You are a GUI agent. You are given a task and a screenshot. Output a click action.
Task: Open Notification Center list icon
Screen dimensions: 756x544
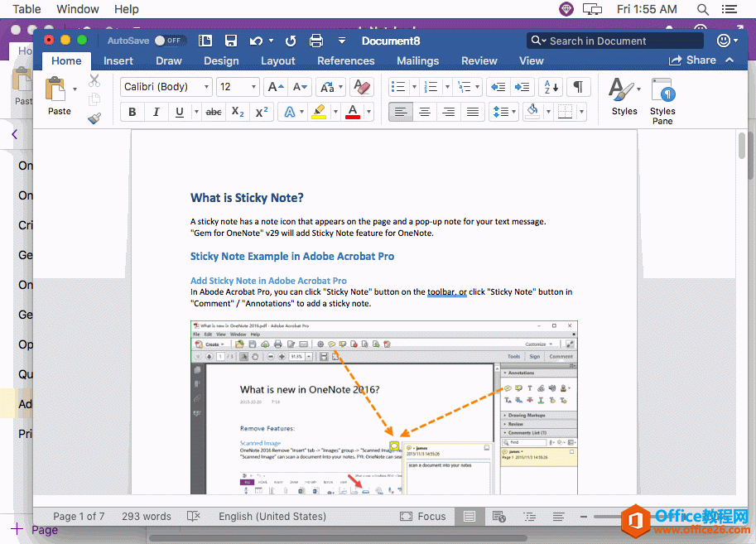pos(729,9)
